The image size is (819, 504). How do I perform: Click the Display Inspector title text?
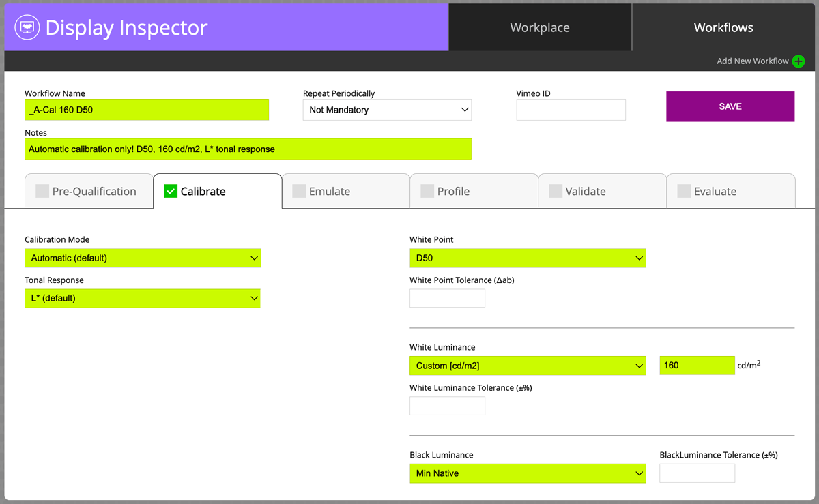(x=127, y=28)
